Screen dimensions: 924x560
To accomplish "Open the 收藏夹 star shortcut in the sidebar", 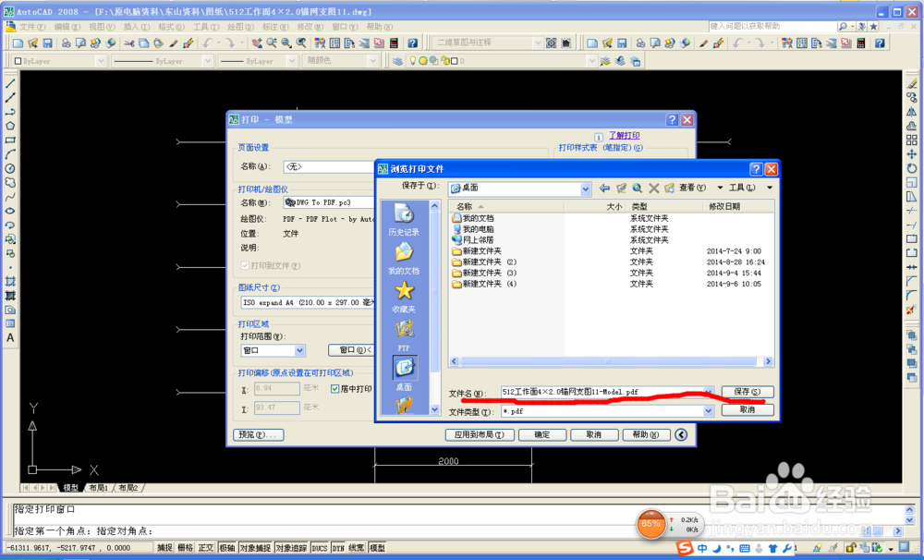I will (x=404, y=297).
